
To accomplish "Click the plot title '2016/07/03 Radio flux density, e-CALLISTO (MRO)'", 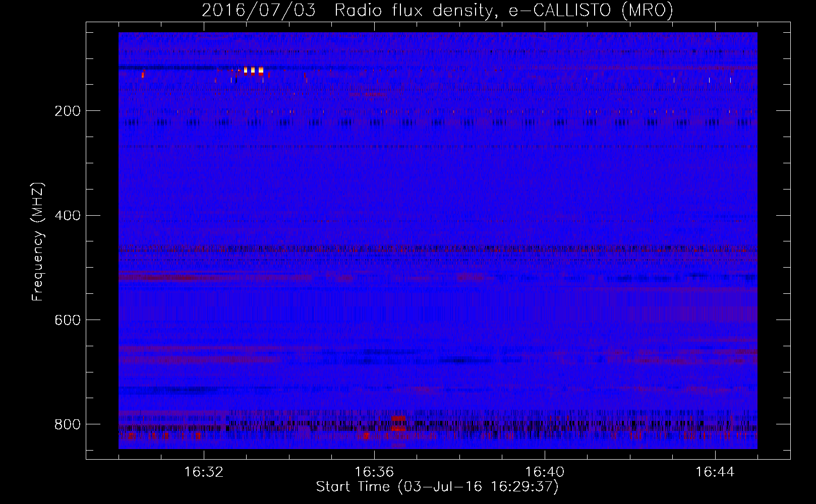I will 437,10.
